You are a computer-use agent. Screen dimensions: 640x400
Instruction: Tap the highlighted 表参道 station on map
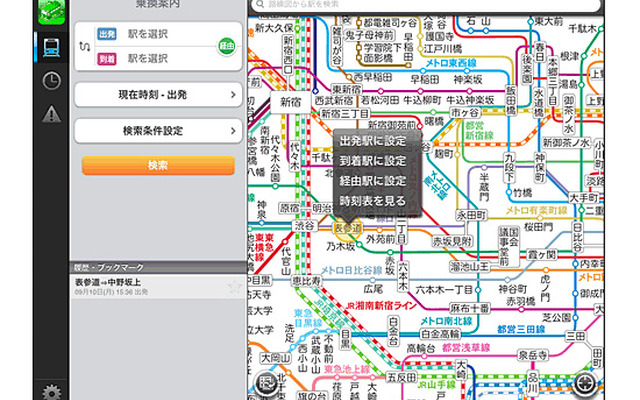(x=348, y=229)
